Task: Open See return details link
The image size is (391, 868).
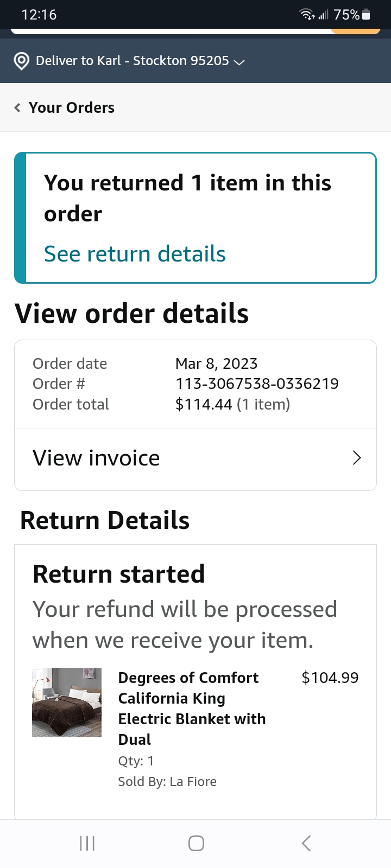Action: pos(135,254)
